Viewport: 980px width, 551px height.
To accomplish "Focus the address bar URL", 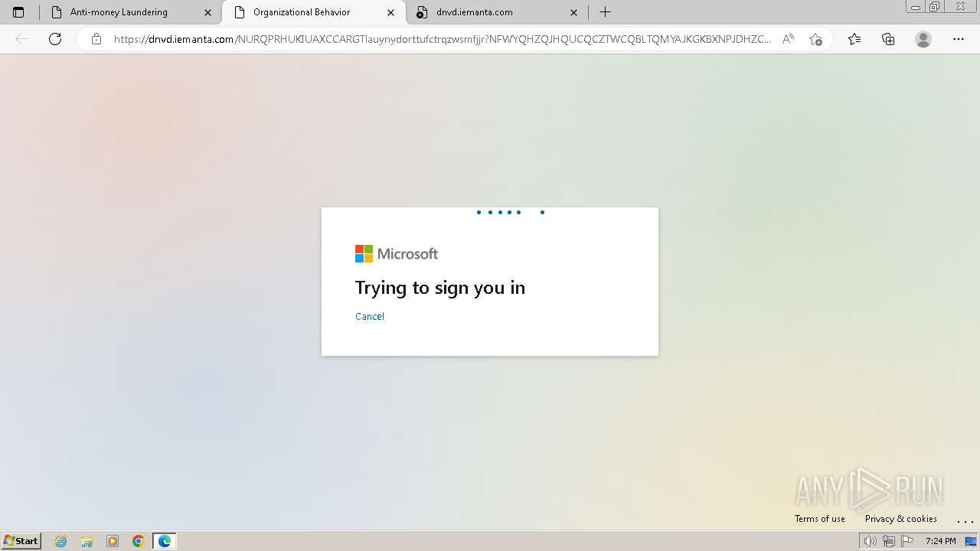I will coord(443,39).
